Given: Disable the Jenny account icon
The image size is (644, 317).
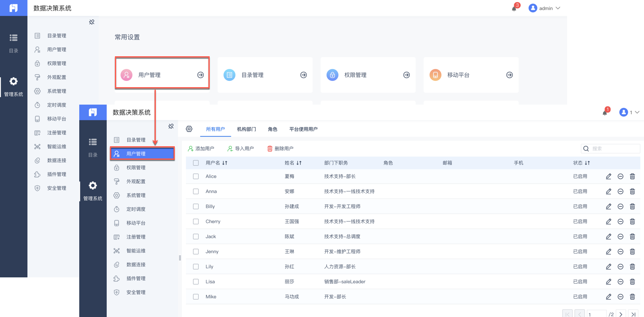Looking at the screenshot, I should click(621, 252).
